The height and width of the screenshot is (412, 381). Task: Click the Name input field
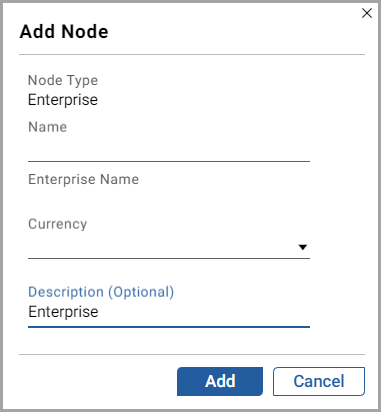coord(169,149)
